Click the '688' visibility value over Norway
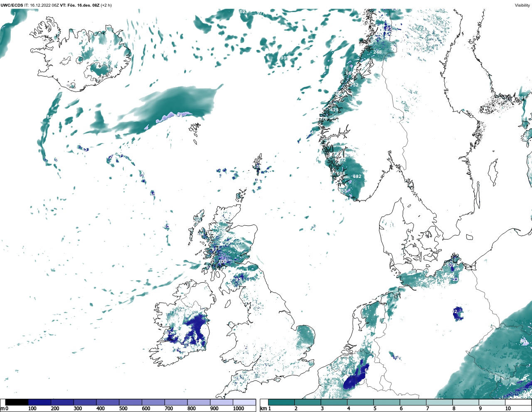The height and width of the screenshot is (412, 532). pyautogui.click(x=341, y=174)
